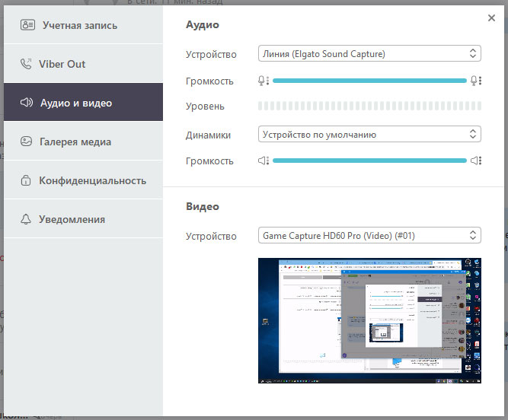Click the Динамики label
Viewport: 508px width, 420px height.
(x=208, y=135)
